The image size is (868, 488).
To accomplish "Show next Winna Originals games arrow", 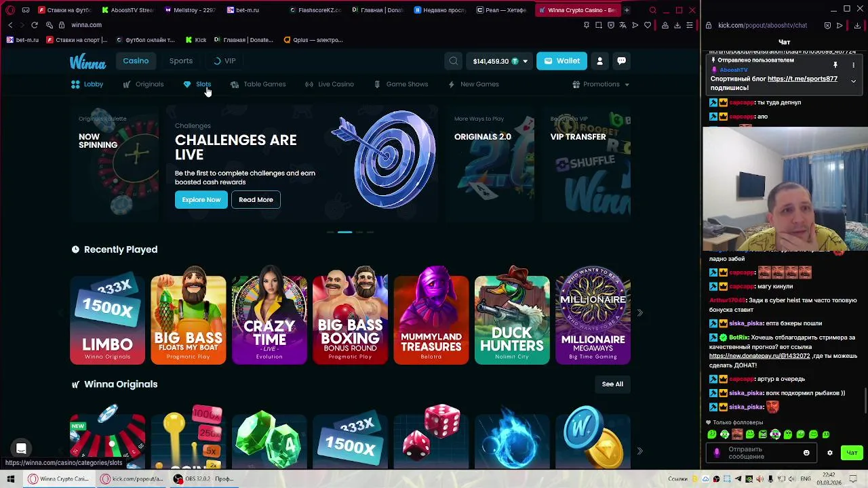I will pos(639,451).
